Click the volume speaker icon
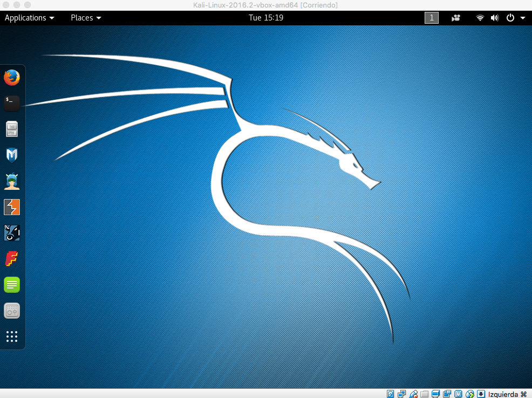The image size is (532, 398). [495, 18]
